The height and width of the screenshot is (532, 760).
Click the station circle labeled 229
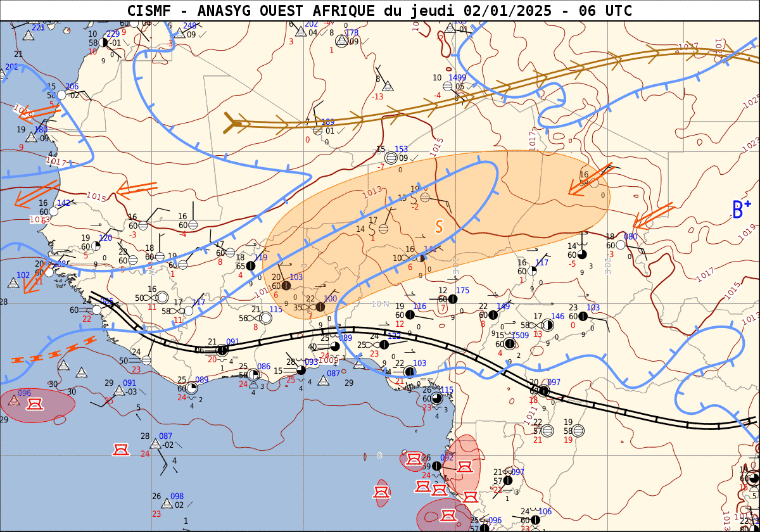104,42
